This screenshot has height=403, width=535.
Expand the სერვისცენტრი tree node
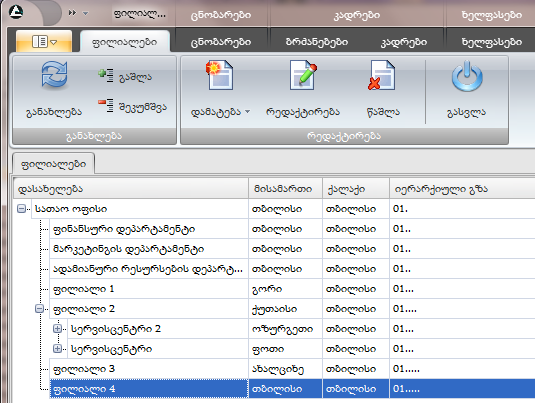(57, 349)
